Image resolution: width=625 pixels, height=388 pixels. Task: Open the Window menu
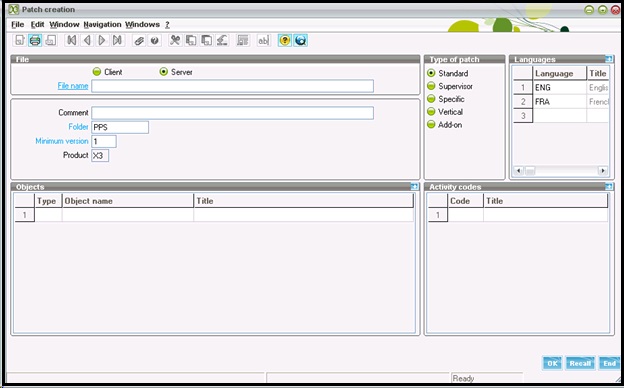tap(64, 25)
